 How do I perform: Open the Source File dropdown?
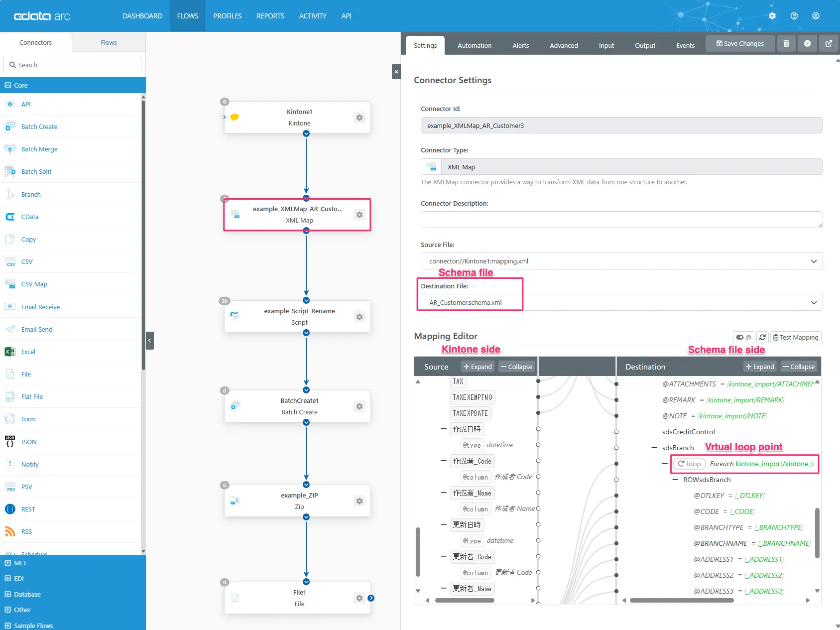pos(814,261)
